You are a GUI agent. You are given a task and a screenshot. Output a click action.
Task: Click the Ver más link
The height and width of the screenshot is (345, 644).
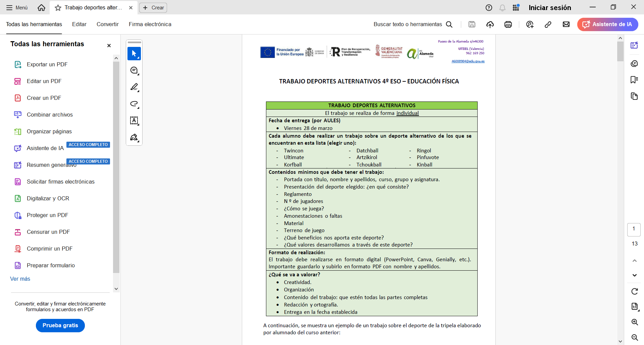(20, 279)
